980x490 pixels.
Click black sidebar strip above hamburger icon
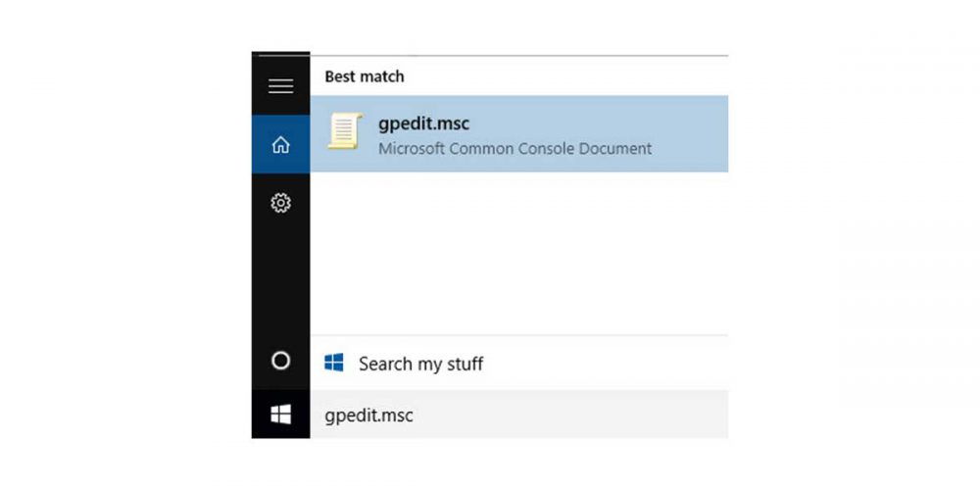click(x=280, y=59)
